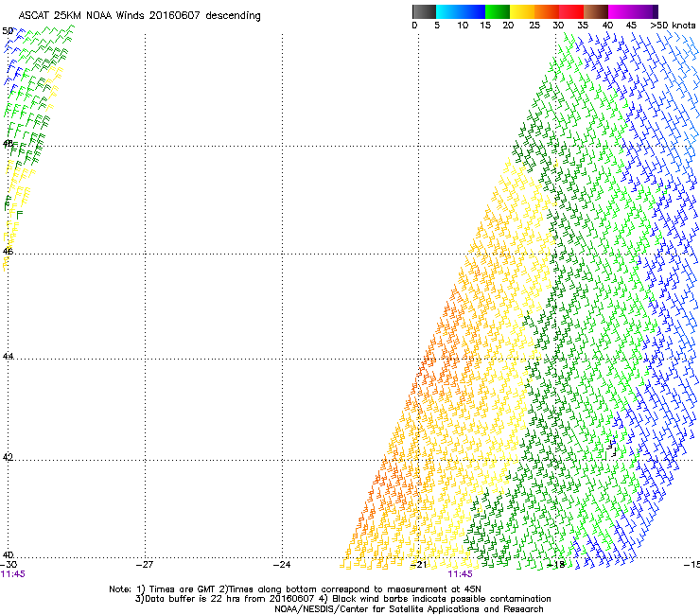The width and height of the screenshot is (700, 615).
Task: Click the "10" label under the color bar
Action: coord(463,26)
